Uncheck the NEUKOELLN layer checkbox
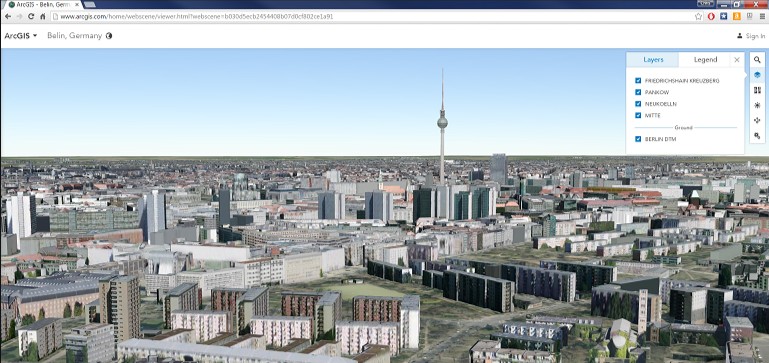Image resolution: width=769 pixels, height=363 pixels. pos(638,104)
